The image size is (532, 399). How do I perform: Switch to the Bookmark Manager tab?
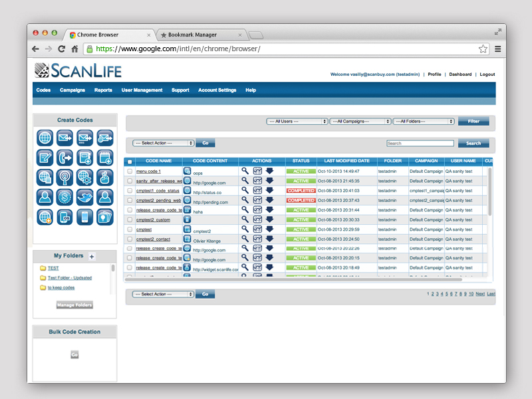point(197,35)
